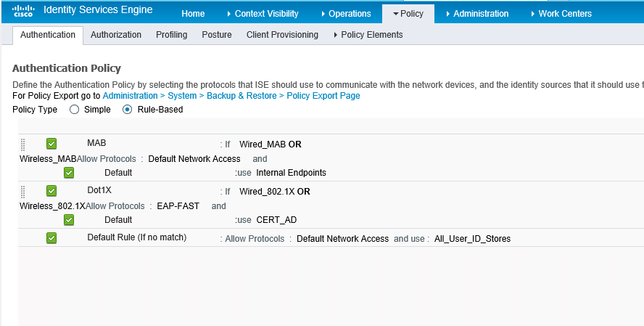Click Default Network Access in MAB rule
Screen dimensions: 644x326
(x=194, y=159)
